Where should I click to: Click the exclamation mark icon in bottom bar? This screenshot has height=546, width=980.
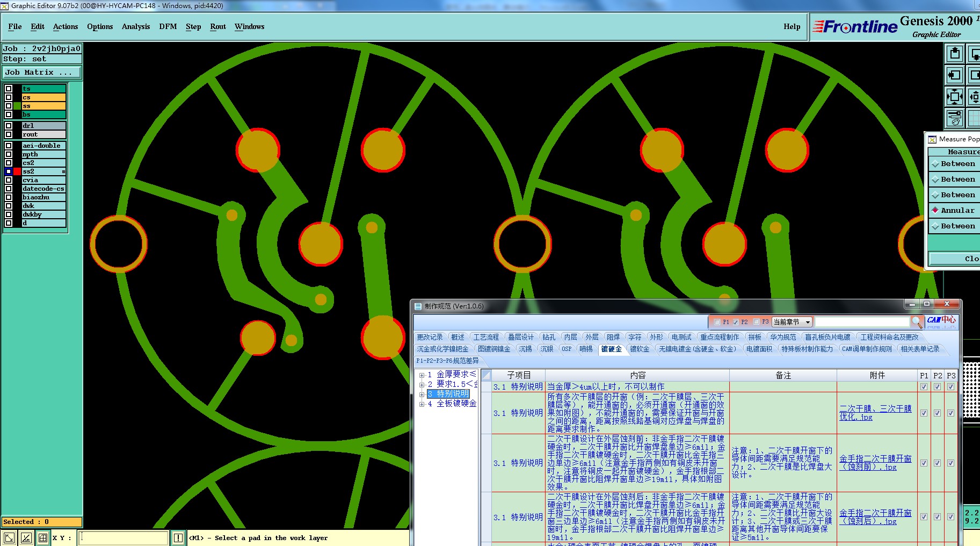(178, 537)
